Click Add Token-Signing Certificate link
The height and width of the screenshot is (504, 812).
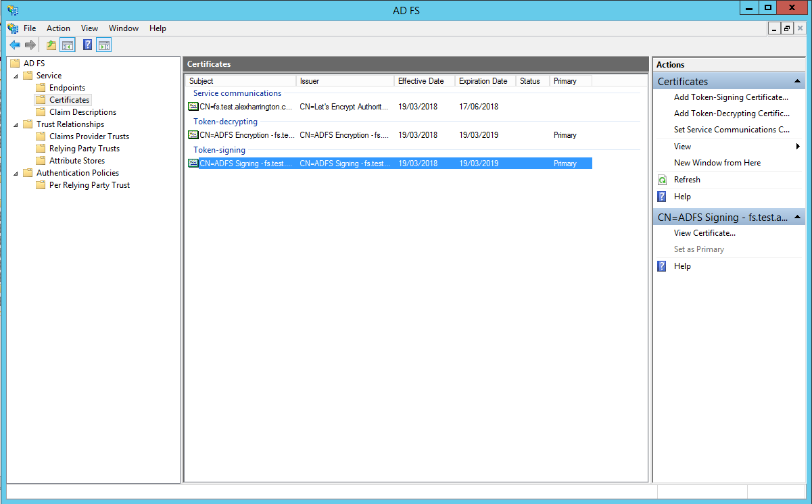pyautogui.click(x=731, y=97)
